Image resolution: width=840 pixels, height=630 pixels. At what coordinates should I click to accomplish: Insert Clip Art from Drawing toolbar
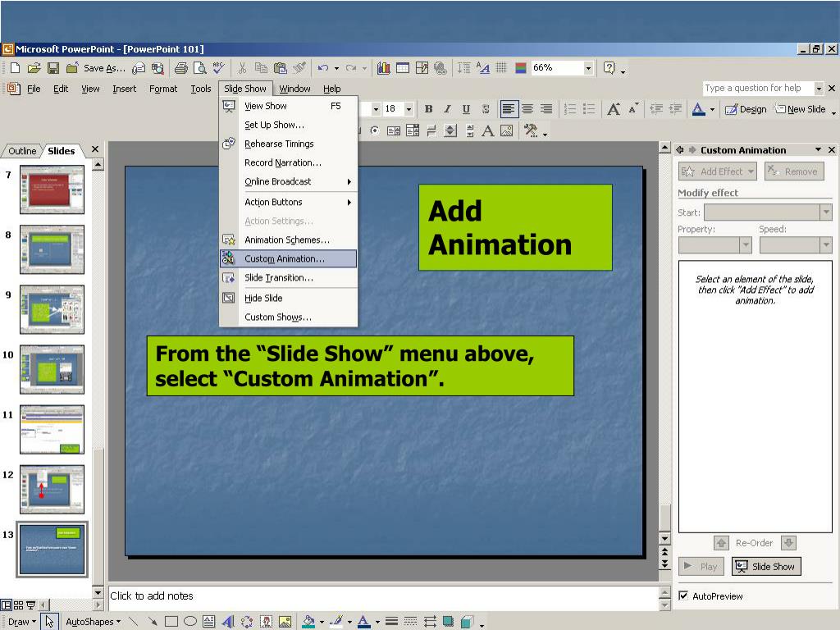coord(267,622)
